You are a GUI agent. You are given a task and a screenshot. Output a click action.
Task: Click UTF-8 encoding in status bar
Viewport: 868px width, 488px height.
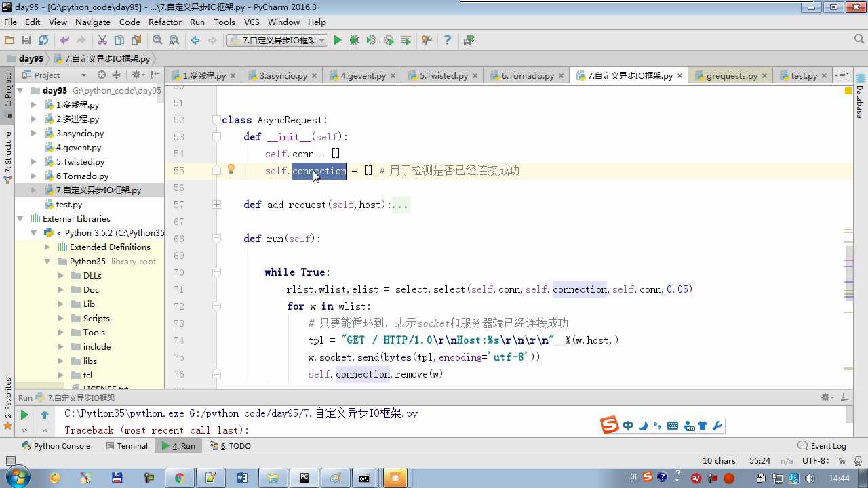tap(816, 460)
